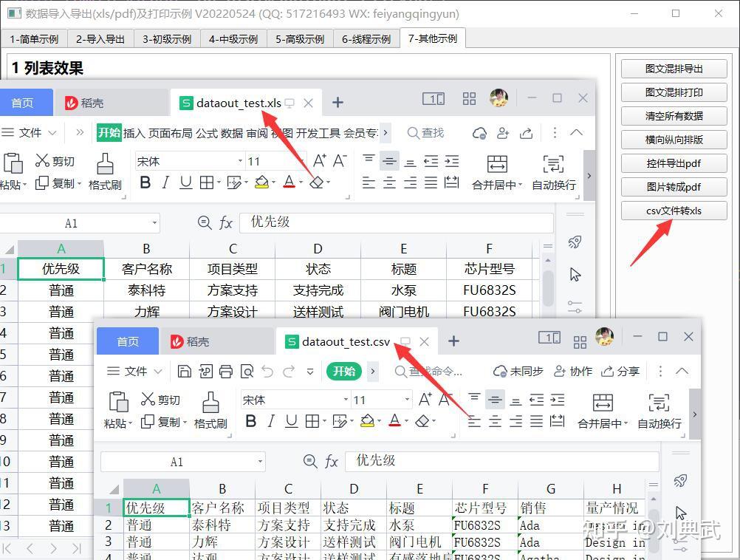Viewport: 740px width, 560px height.
Task: Select the Format Painter (格式刷) tool
Action: tap(105, 170)
